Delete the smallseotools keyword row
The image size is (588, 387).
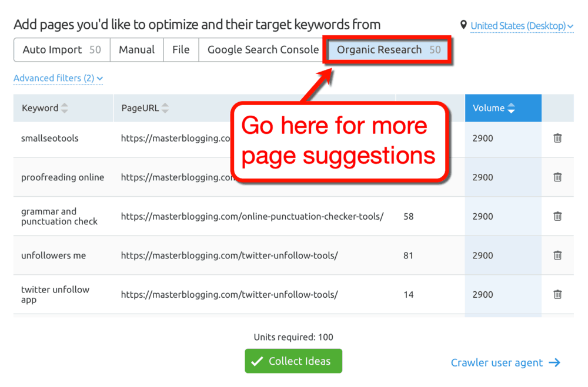coord(557,138)
